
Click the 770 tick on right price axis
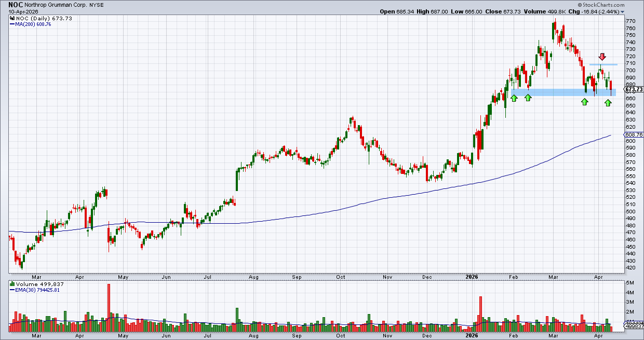click(x=630, y=21)
